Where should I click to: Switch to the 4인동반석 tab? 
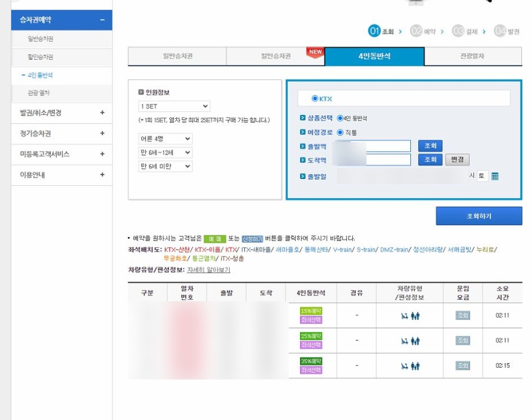click(374, 56)
